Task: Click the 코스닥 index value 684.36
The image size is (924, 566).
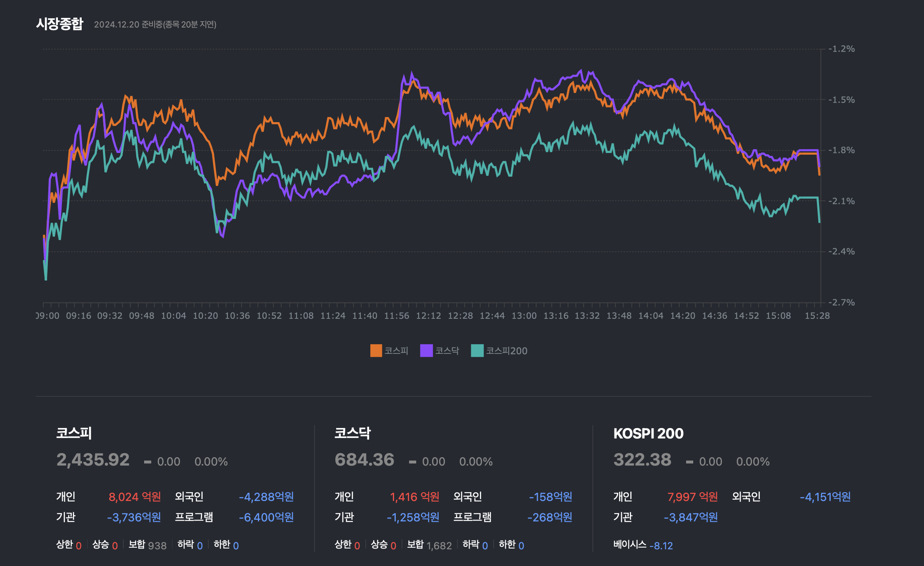Action: point(365,460)
